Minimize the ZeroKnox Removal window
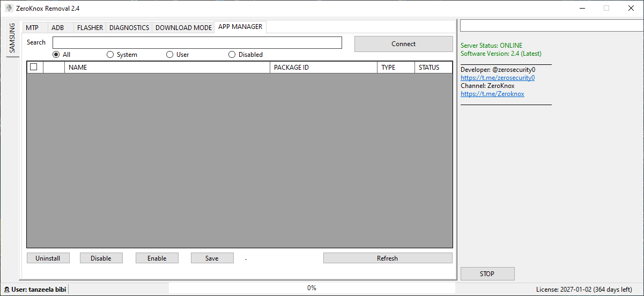 click(582, 8)
